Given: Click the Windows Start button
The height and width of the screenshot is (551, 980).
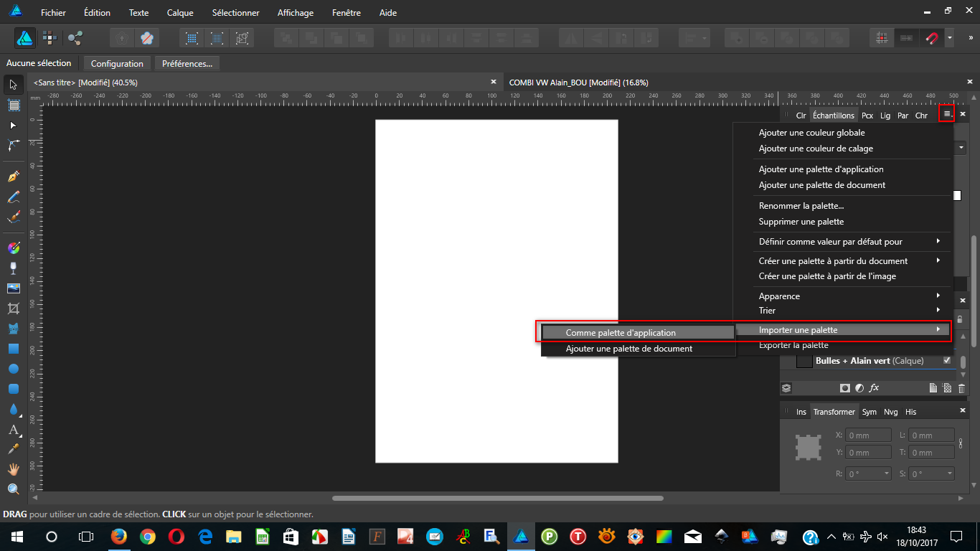Looking at the screenshot, I should click(17, 536).
